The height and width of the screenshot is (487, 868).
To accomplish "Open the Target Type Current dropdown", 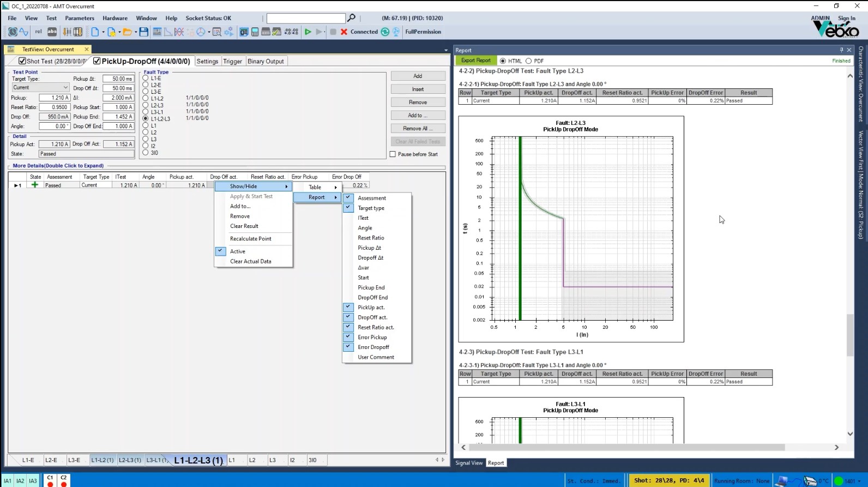I will pyautogui.click(x=40, y=88).
